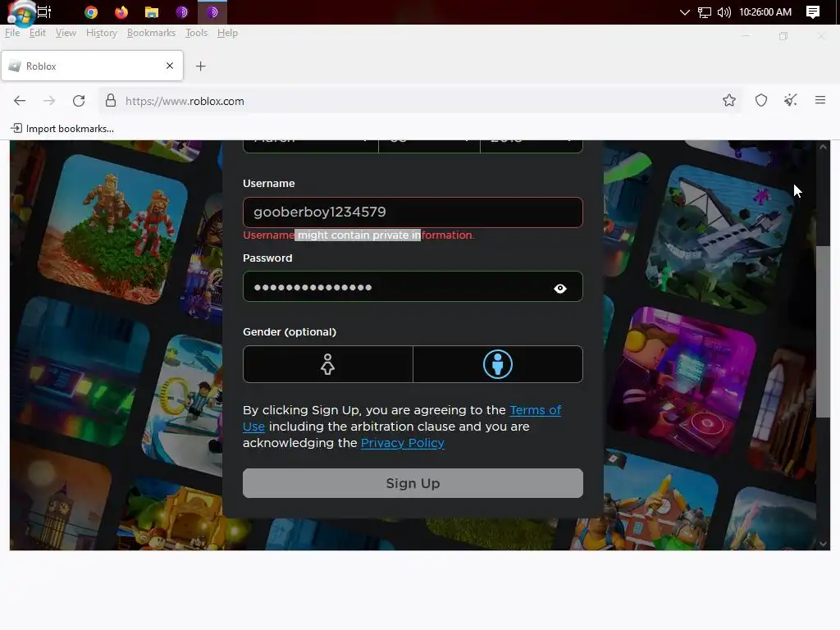Click the site security padlock icon
Viewport: 840px width, 630px height.
click(111, 101)
